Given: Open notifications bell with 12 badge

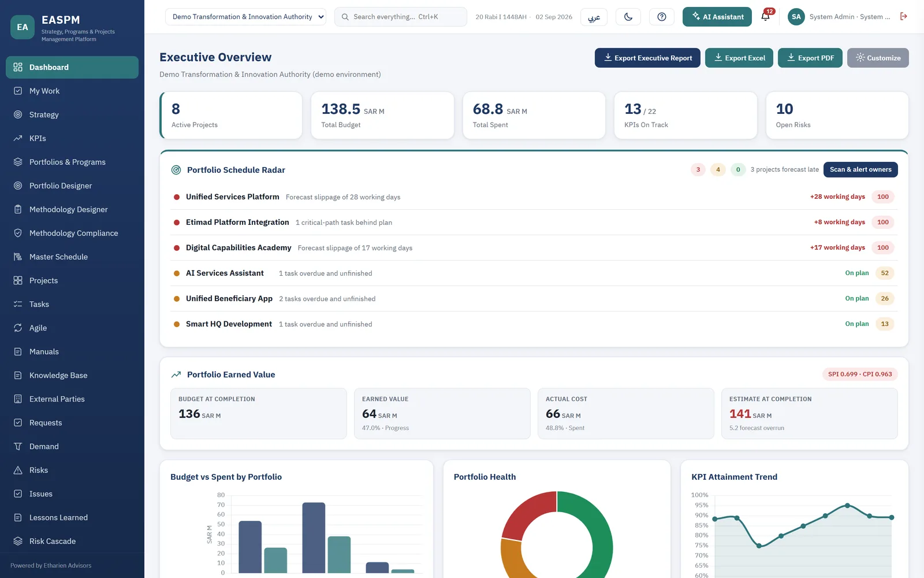Looking at the screenshot, I should click(766, 16).
